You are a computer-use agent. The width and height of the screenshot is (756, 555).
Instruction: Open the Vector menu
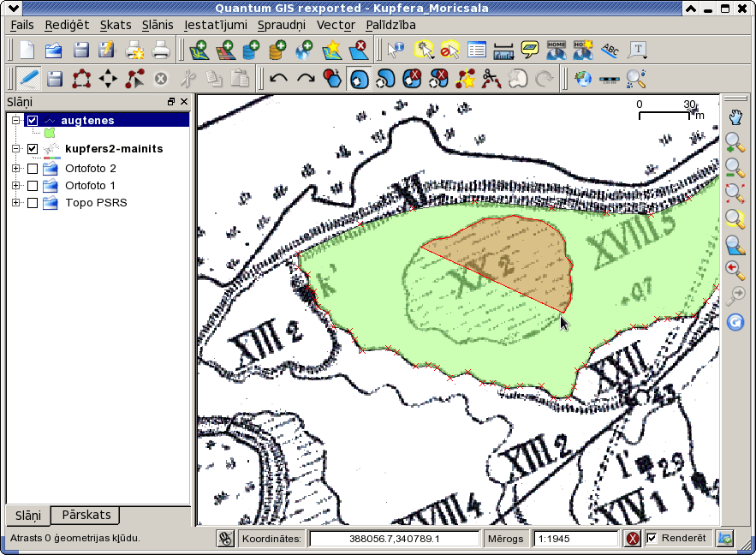[336, 25]
